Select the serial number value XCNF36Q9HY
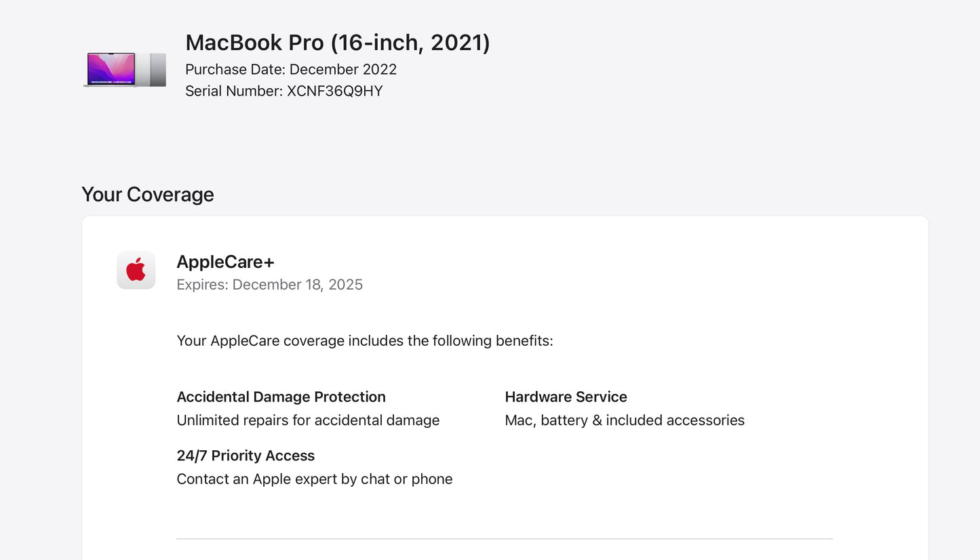This screenshot has width=980, height=560. (x=335, y=91)
